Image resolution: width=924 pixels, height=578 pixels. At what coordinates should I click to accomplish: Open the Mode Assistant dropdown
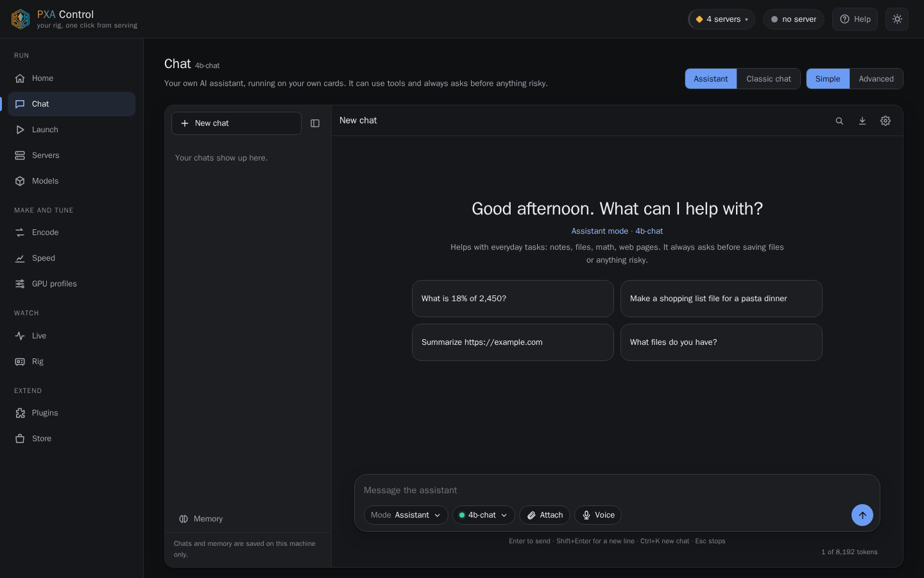[x=406, y=515]
